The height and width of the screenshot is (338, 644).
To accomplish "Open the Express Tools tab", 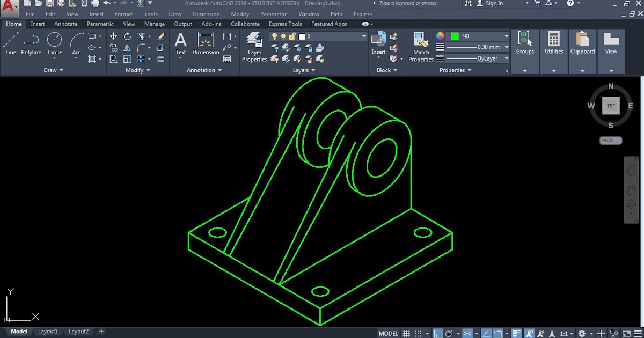I will tap(285, 24).
